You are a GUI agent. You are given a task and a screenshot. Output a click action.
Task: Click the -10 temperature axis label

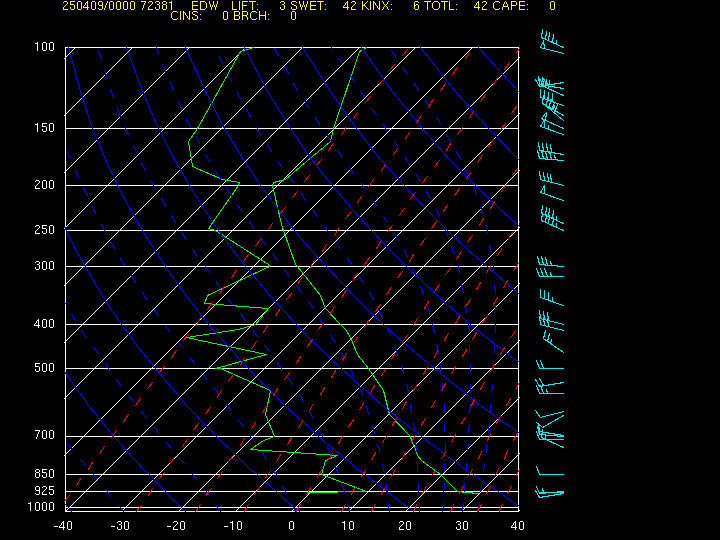tap(233, 526)
